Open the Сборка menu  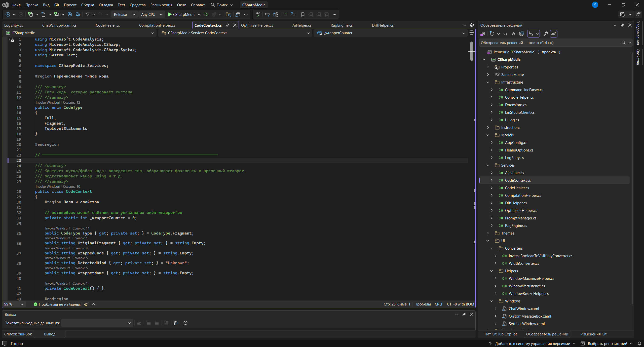click(x=87, y=5)
